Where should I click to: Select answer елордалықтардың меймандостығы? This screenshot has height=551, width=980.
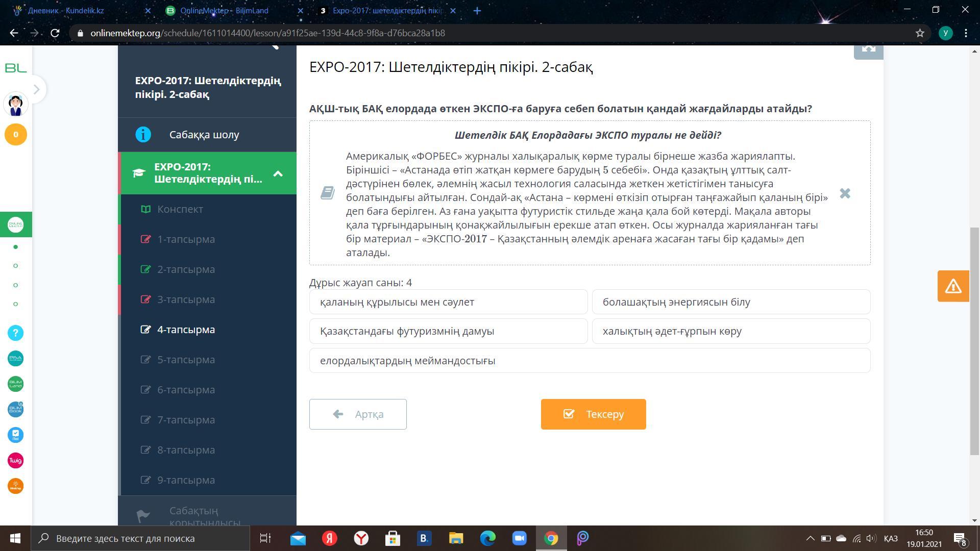tap(590, 361)
